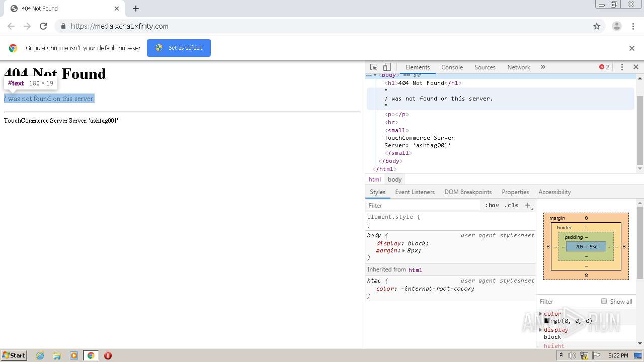644x362 pixels.
Task: Expand the computed display property
Action: pyautogui.click(x=541, y=330)
